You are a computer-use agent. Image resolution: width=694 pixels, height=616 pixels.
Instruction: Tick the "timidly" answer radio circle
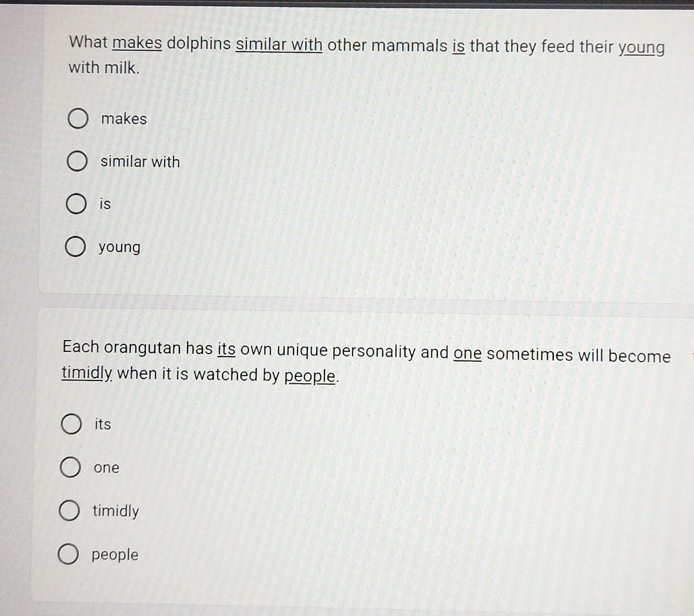(x=69, y=511)
